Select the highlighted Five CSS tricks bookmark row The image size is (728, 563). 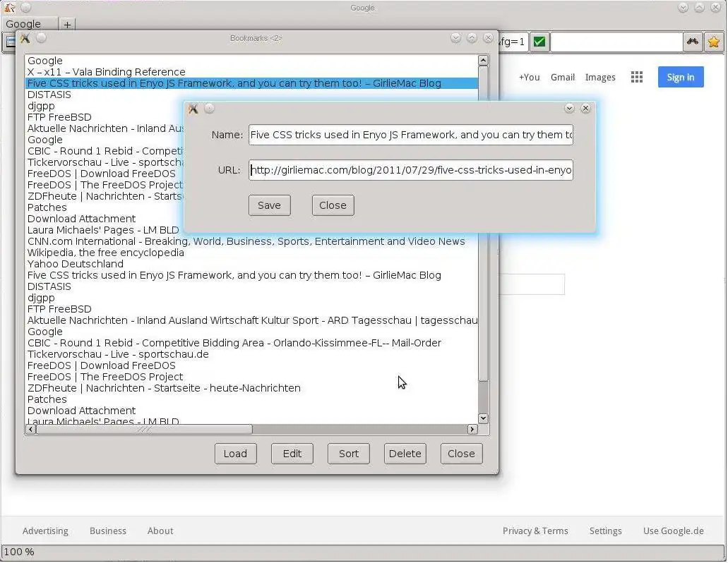pyautogui.click(x=251, y=83)
